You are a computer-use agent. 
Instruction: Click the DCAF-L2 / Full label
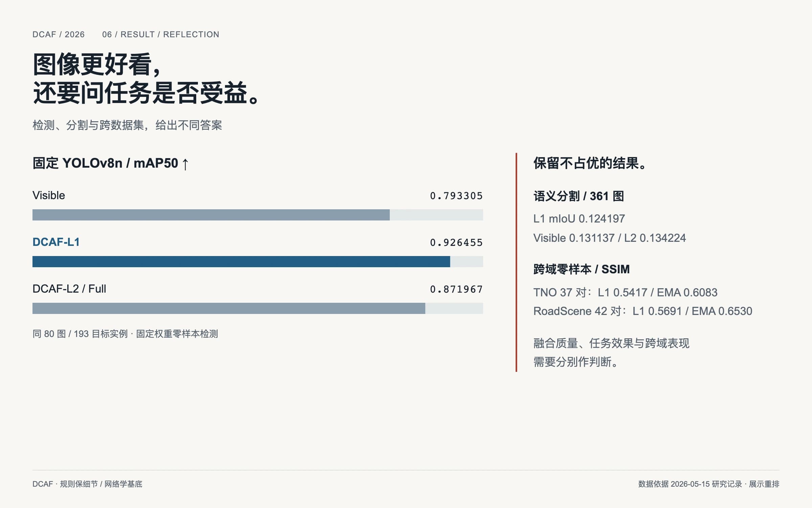pyautogui.click(x=69, y=289)
